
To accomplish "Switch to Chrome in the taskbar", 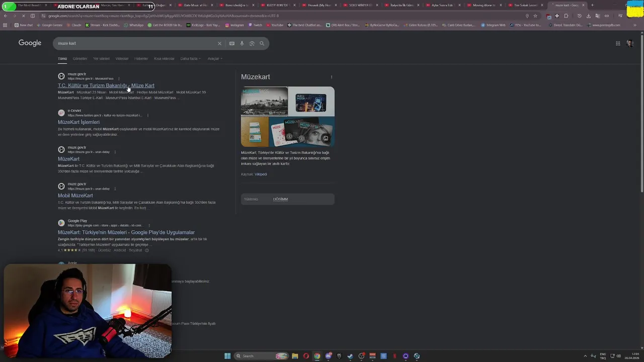I will tap(317, 356).
